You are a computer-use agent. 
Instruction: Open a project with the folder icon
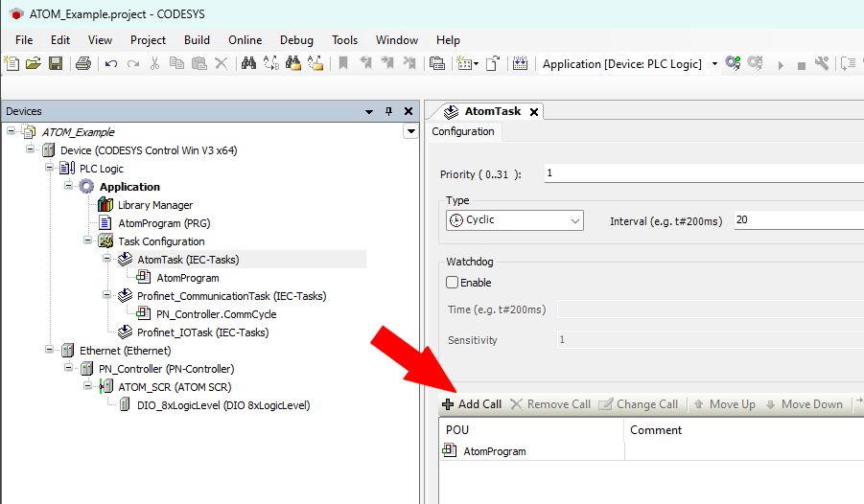click(33, 63)
